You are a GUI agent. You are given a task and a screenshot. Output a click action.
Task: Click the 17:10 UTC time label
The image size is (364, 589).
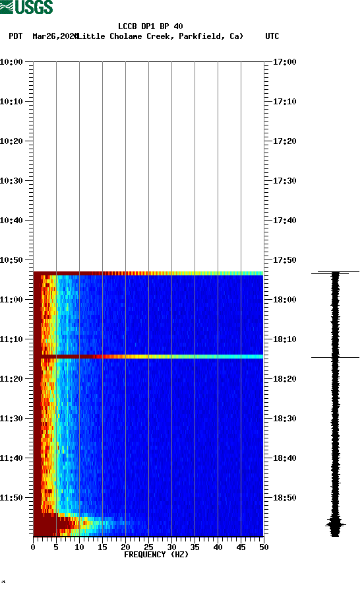(284, 102)
